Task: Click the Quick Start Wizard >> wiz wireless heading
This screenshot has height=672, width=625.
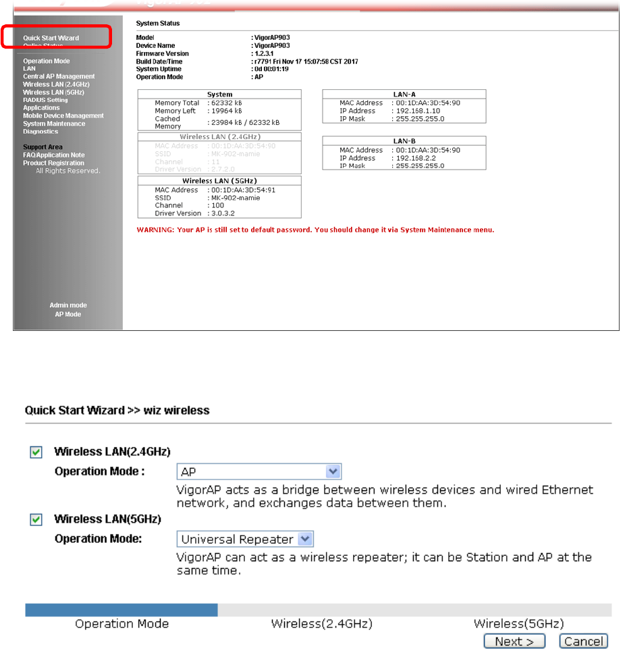Action: click(x=117, y=411)
